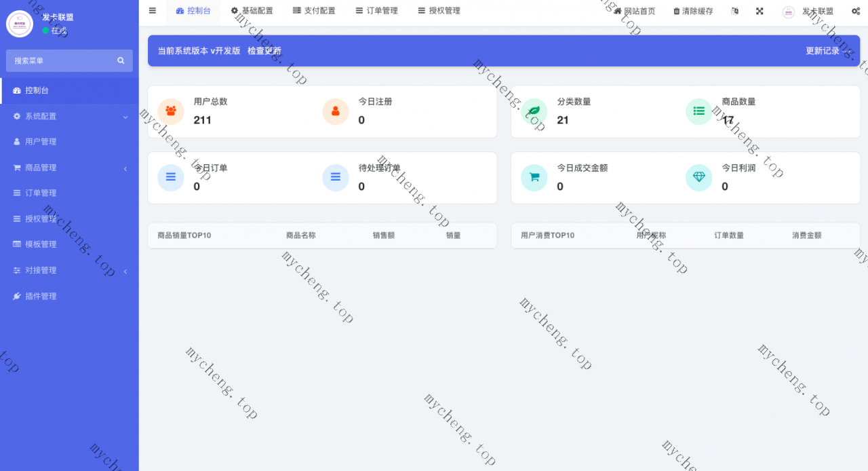Toggle fullscreen with the expand icon
868x471 pixels.
click(759, 12)
